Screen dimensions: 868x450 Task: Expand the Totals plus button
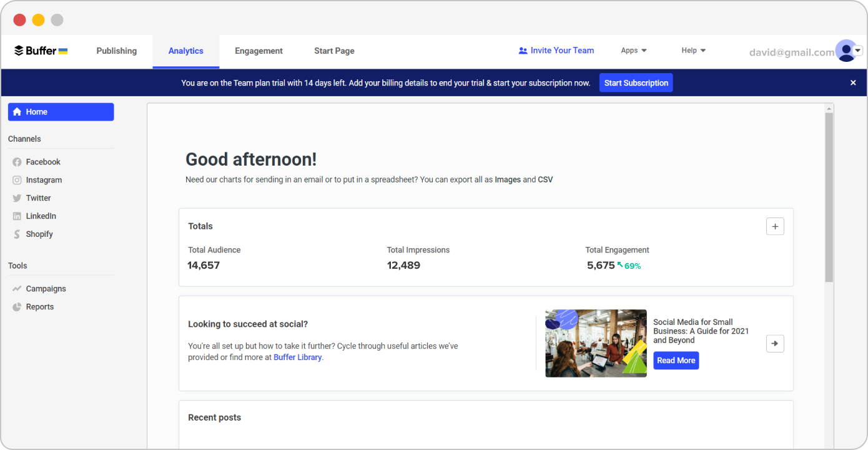pos(775,226)
